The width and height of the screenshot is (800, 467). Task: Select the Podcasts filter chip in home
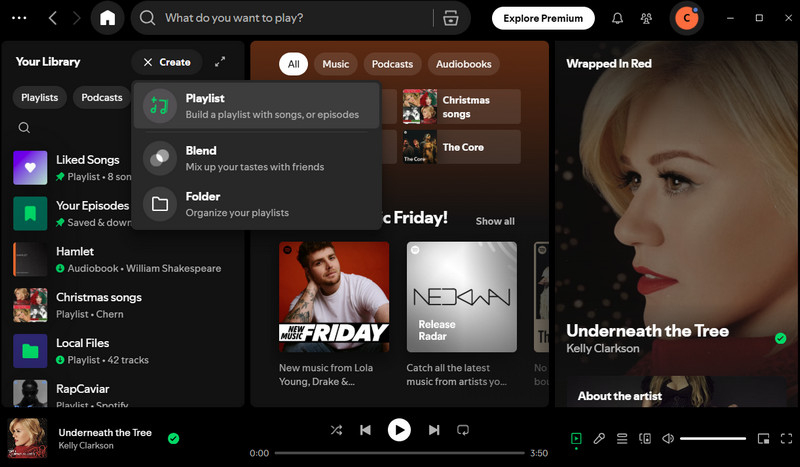(392, 64)
